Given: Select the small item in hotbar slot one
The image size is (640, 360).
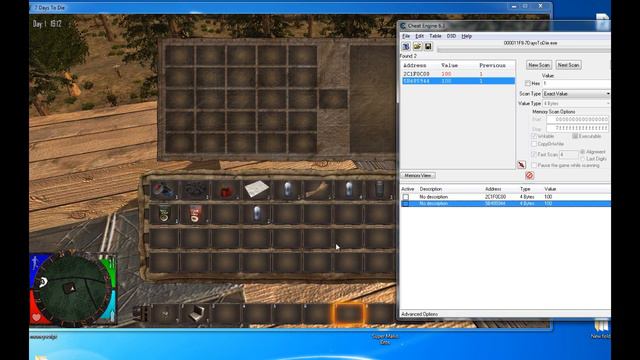Looking at the screenshot, I should click(165, 313).
